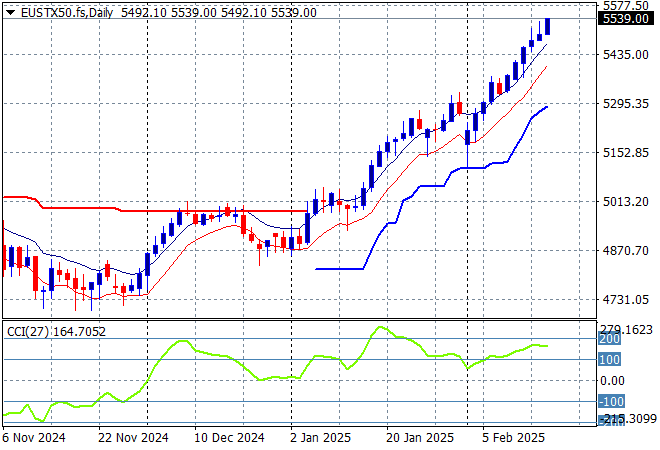Click the 22 Nov 2024 date label
This screenshot has height=450, width=660.
click(x=131, y=437)
